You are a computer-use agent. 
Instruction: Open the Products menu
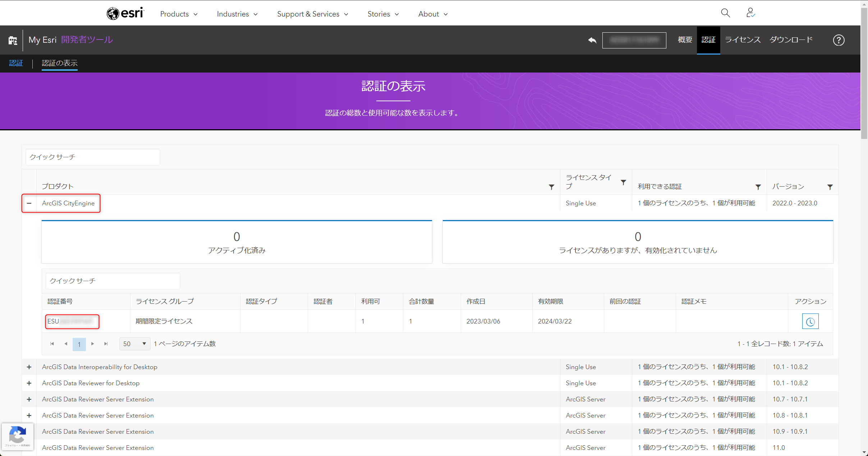coord(179,14)
